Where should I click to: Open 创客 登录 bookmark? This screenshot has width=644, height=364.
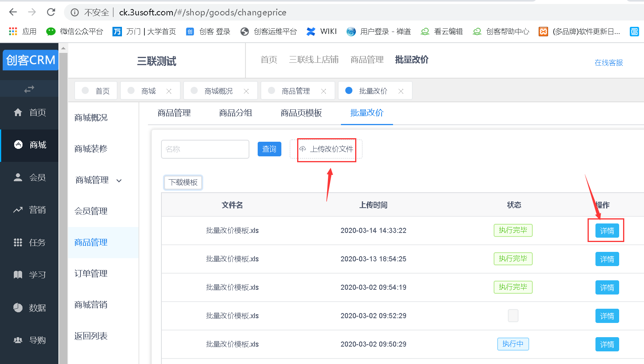pyautogui.click(x=208, y=32)
